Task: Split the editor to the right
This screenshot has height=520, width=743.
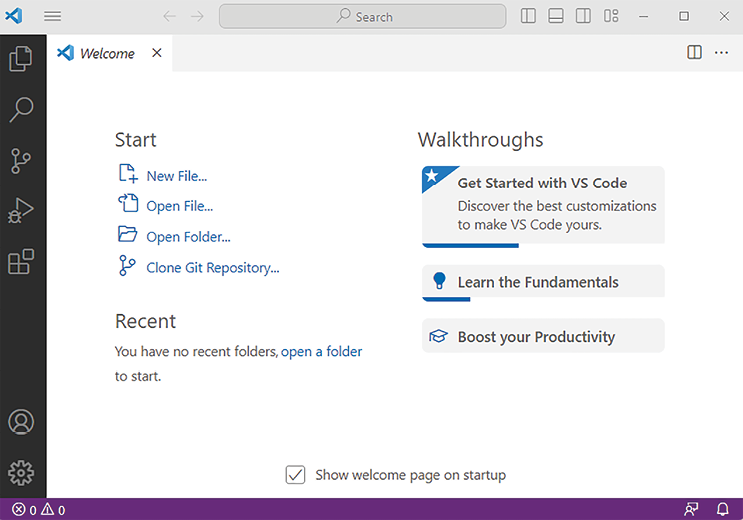Action: click(x=695, y=52)
